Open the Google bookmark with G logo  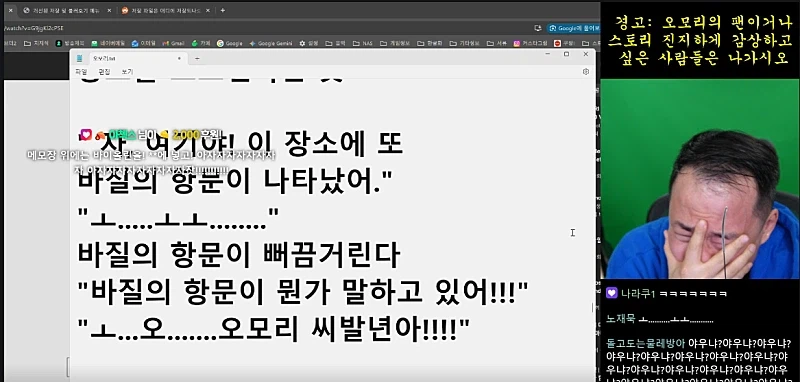[230, 43]
